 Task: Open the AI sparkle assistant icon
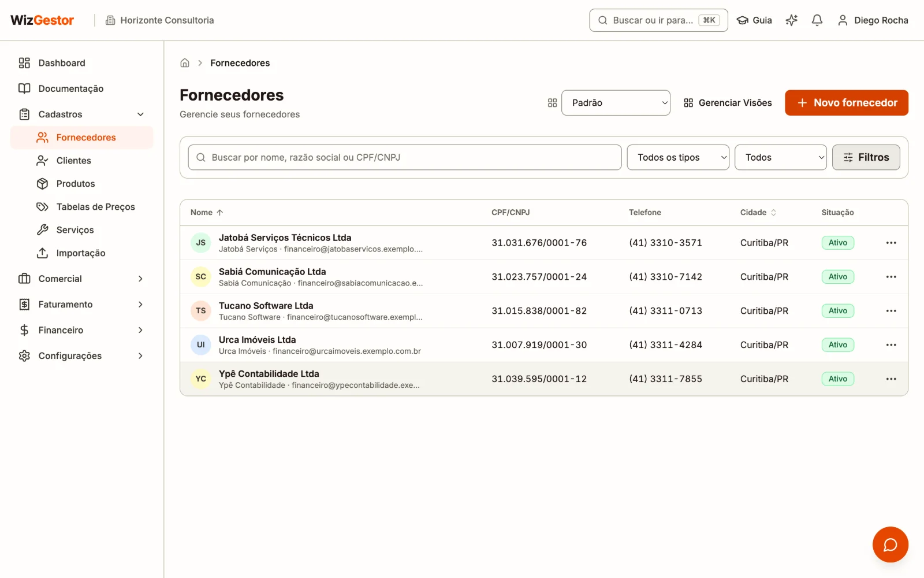[x=791, y=20]
